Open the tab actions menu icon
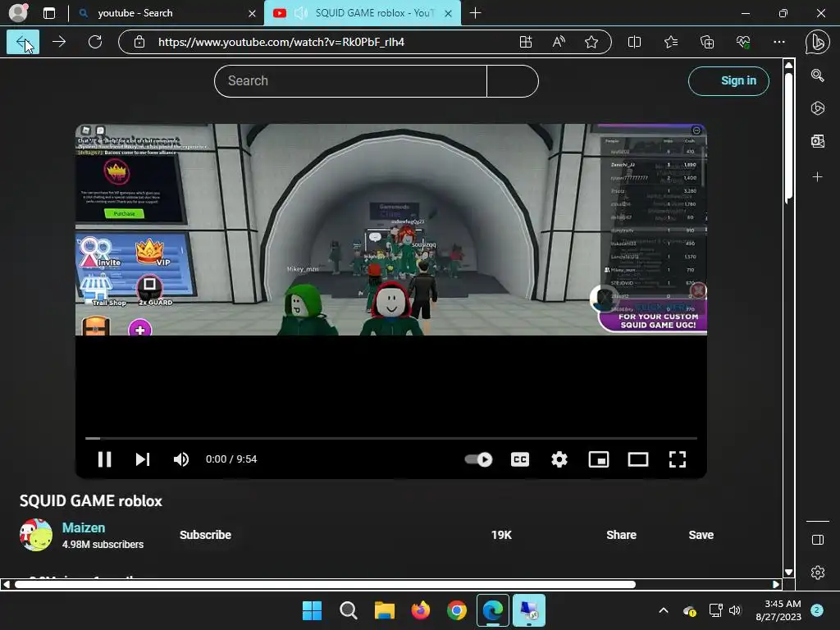This screenshot has height=630, width=840. click(x=49, y=13)
